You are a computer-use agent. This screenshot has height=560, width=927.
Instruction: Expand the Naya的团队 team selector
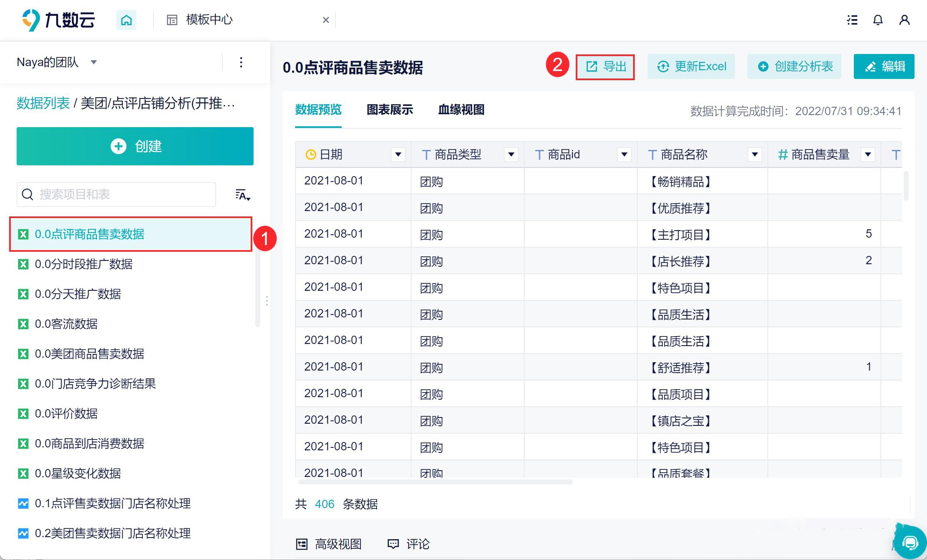(94, 62)
